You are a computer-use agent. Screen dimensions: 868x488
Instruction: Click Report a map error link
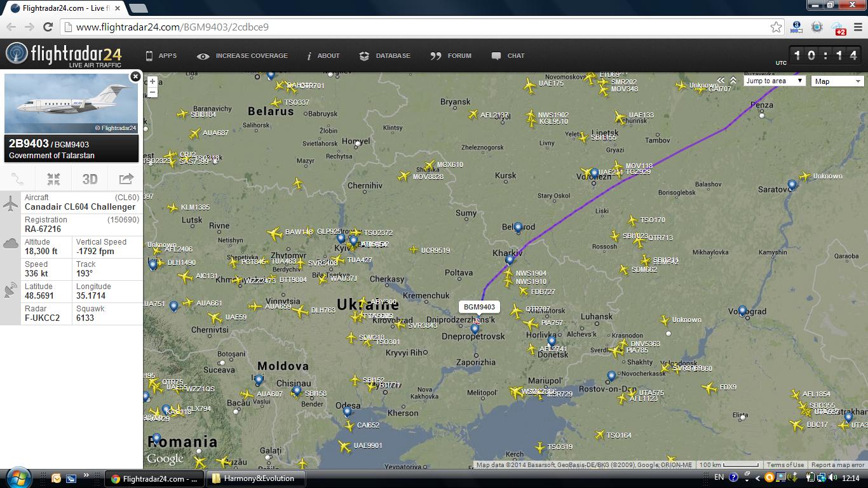[837, 465]
